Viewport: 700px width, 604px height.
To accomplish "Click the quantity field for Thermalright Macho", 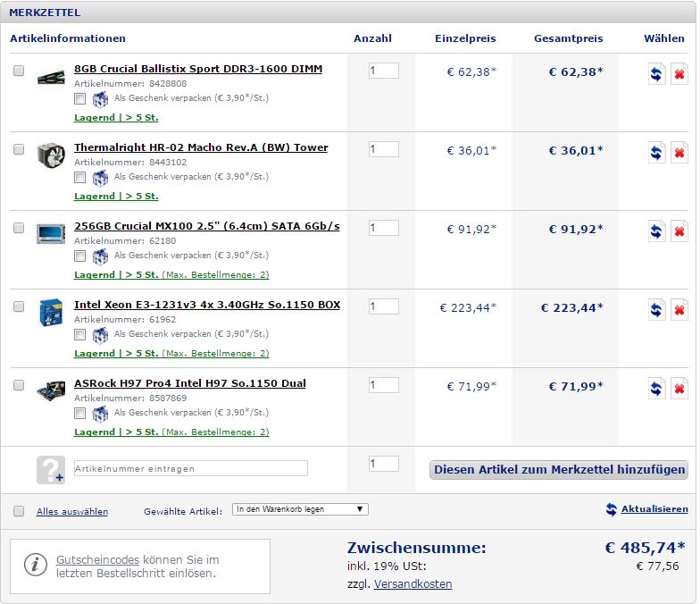I will coord(384,149).
